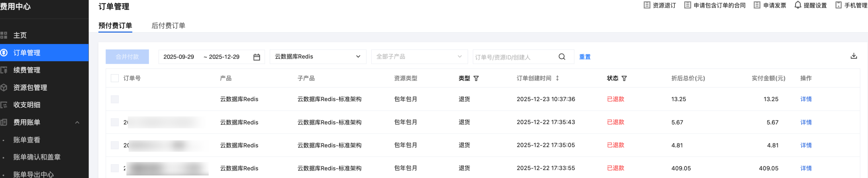Open 续费管理 in the sidebar
868x178 pixels.
(27, 70)
